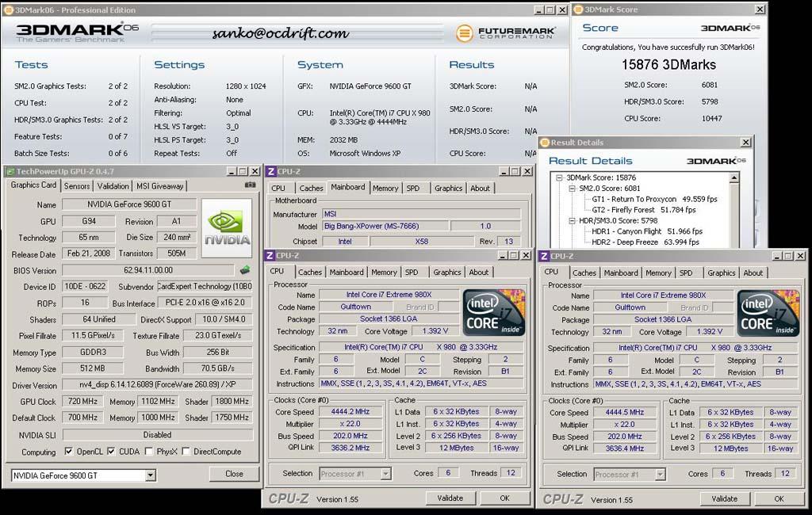Viewport: 812px width, 515px height.
Task: Select HDR2 - Deep Freeze result row
Action: tap(645, 242)
